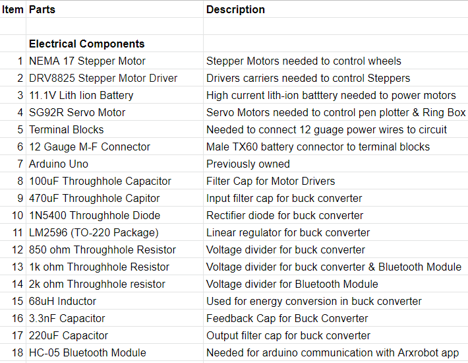The width and height of the screenshot is (468, 363).
Task: Click the "Filter Cap for Motor Drivers" cell
Action: pyautogui.click(x=336, y=181)
